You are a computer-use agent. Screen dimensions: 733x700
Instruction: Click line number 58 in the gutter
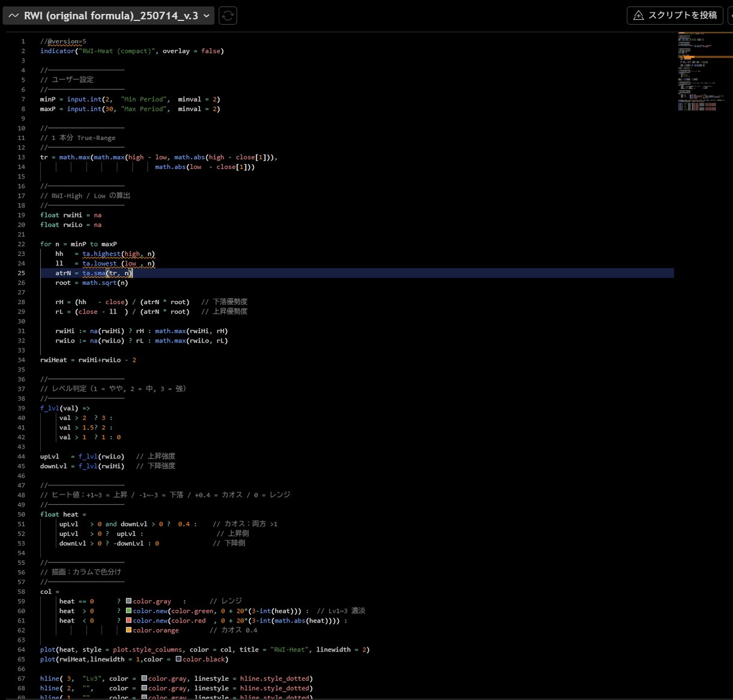(22, 591)
